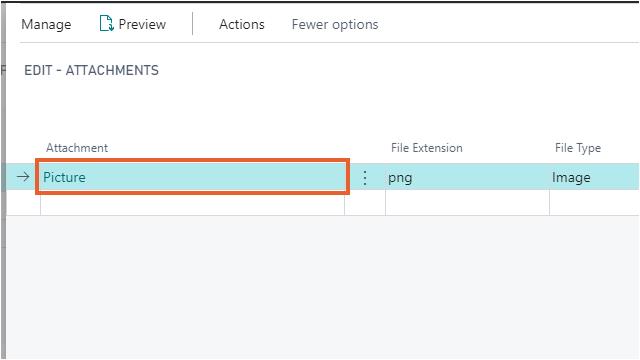
Task: Select the Image file type cell
Action: click(594, 177)
